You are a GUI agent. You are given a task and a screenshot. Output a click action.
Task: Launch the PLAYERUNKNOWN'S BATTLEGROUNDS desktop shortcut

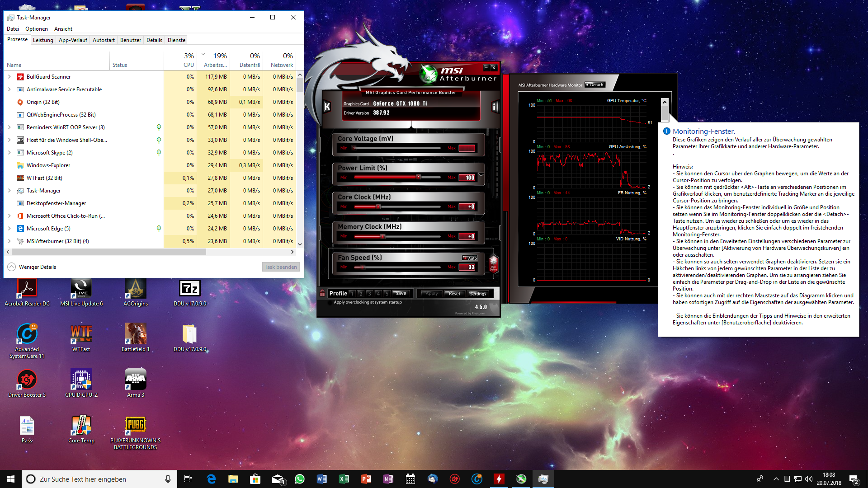(135, 425)
